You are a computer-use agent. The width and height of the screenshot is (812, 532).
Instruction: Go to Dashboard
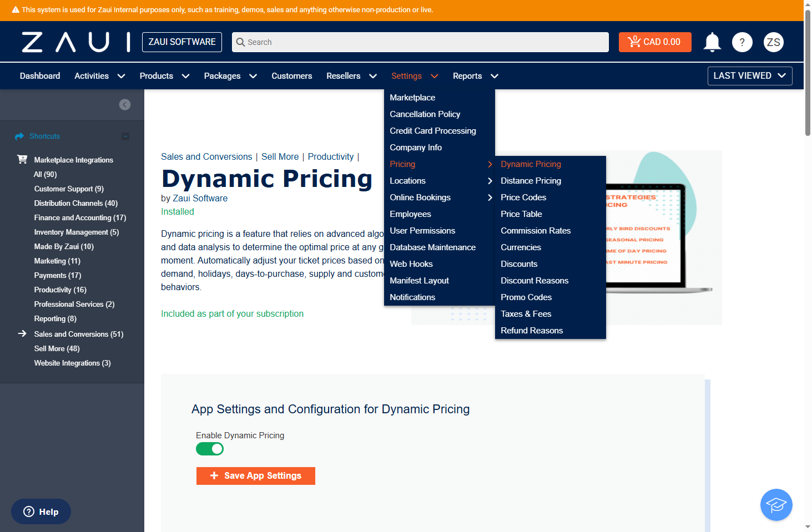pos(40,76)
